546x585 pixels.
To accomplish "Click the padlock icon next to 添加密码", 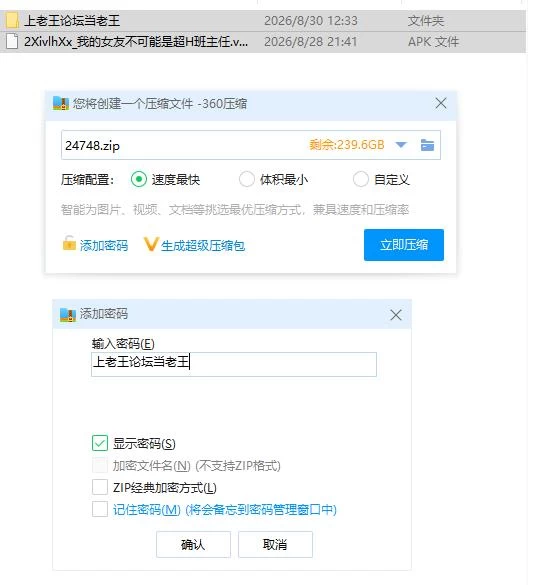I will coord(69,244).
